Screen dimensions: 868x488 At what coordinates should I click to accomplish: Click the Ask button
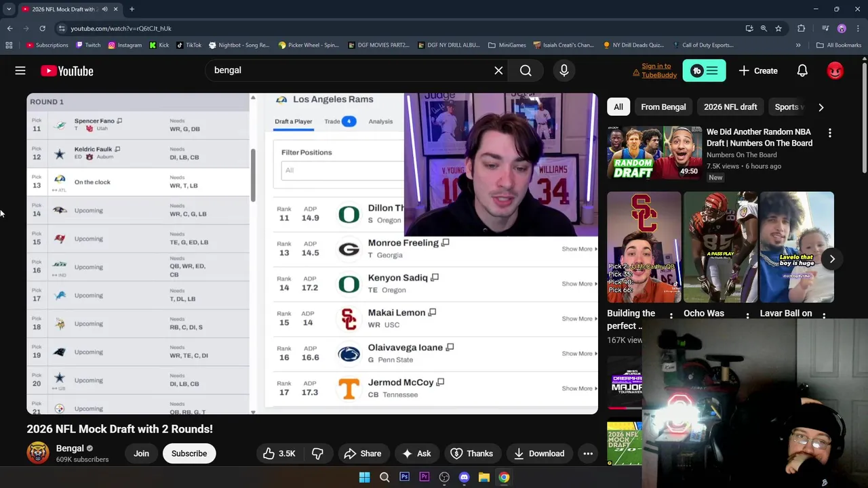[416, 453]
